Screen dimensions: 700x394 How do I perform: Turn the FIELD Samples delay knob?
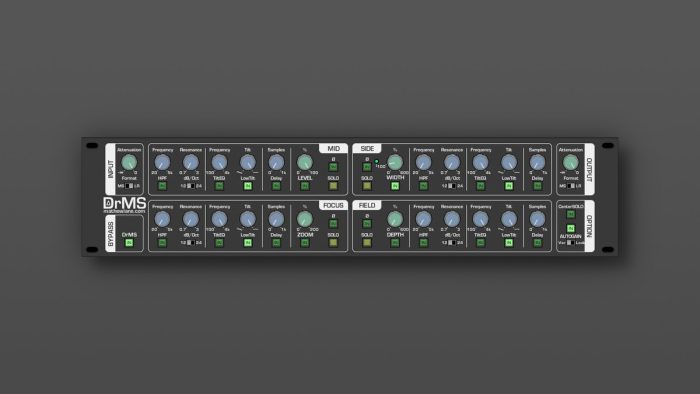click(538, 219)
